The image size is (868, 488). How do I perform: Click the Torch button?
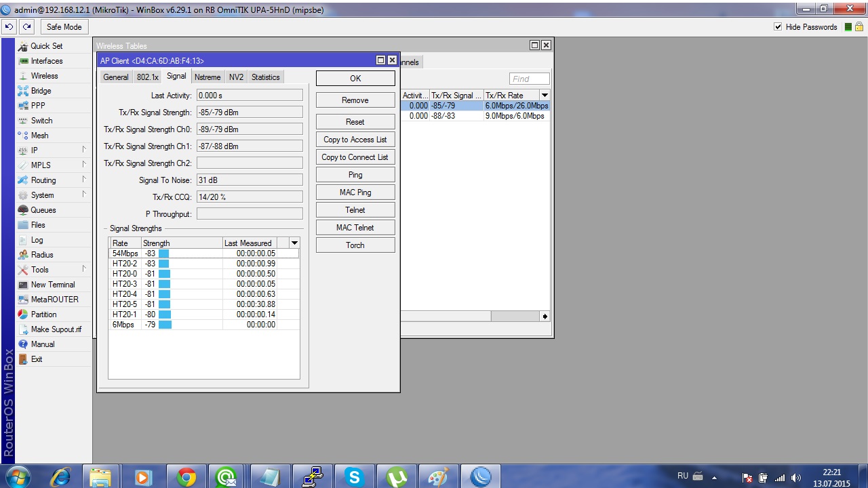click(355, 245)
